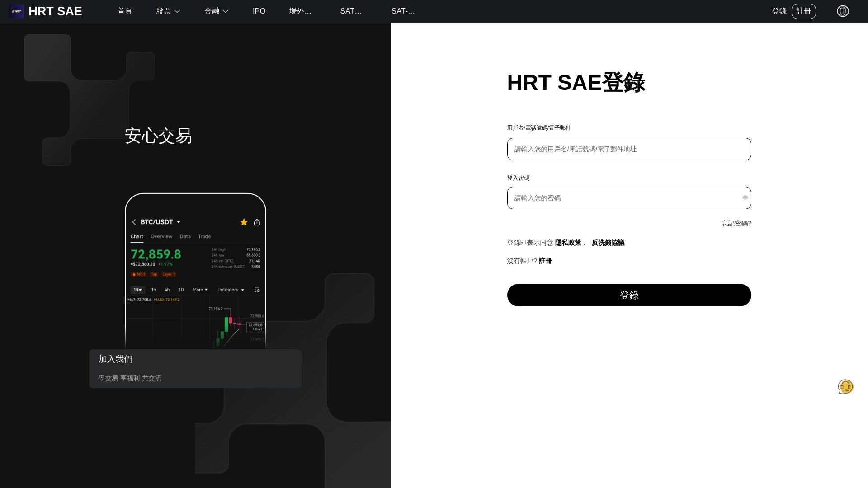Go to 首頁 in the navigation bar
Image resolution: width=868 pixels, height=488 pixels.
point(125,11)
